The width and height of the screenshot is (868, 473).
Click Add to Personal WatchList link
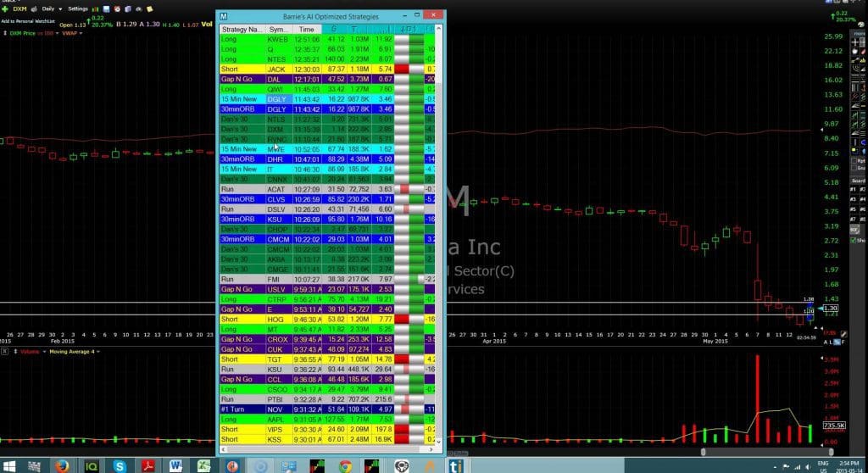pos(28,21)
